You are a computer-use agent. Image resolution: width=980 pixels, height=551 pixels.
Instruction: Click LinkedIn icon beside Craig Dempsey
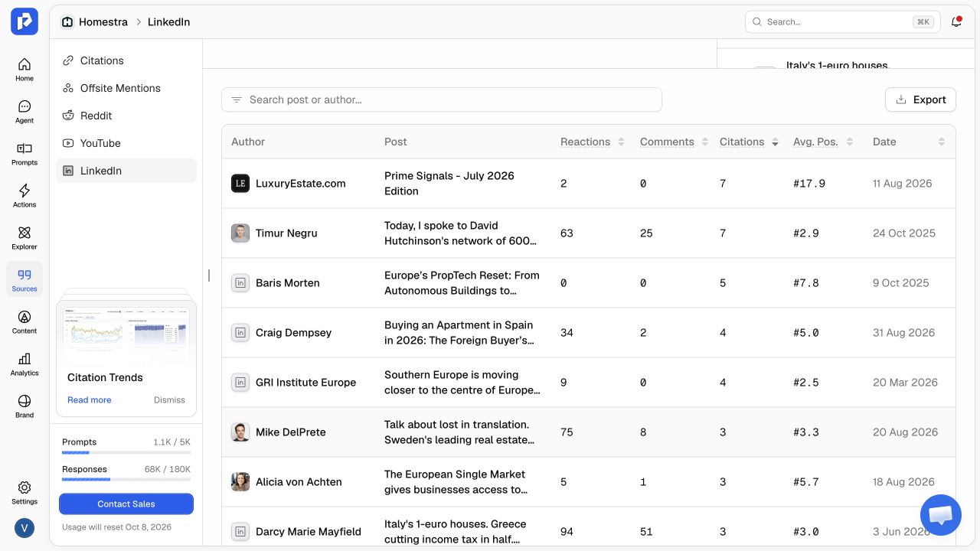click(240, 333)
